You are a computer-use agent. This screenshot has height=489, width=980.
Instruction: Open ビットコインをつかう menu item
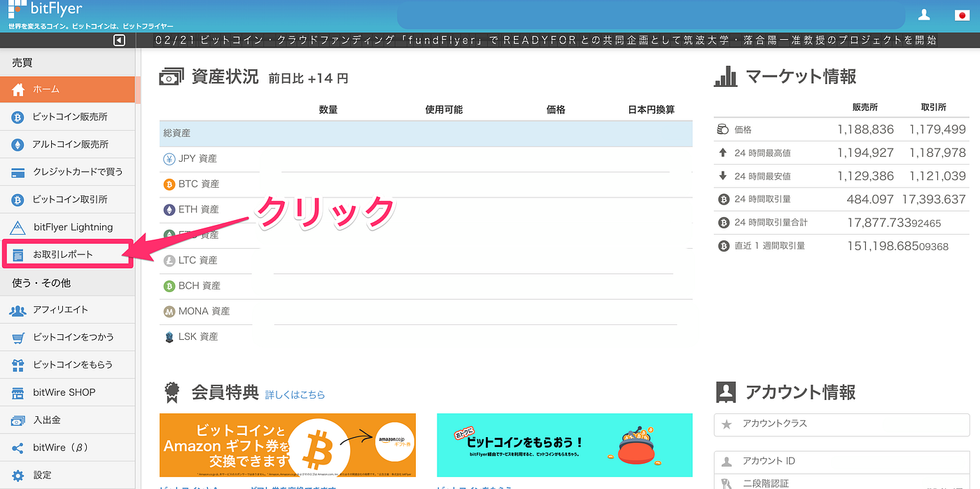68,337
